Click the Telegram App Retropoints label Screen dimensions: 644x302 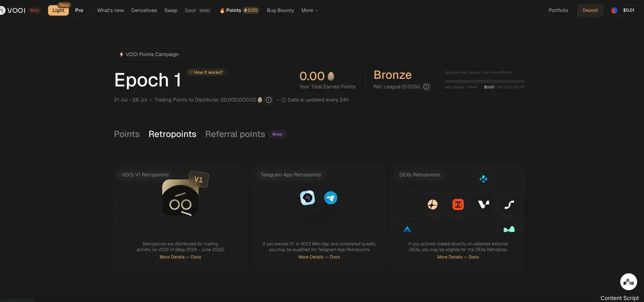click(290, 175)
